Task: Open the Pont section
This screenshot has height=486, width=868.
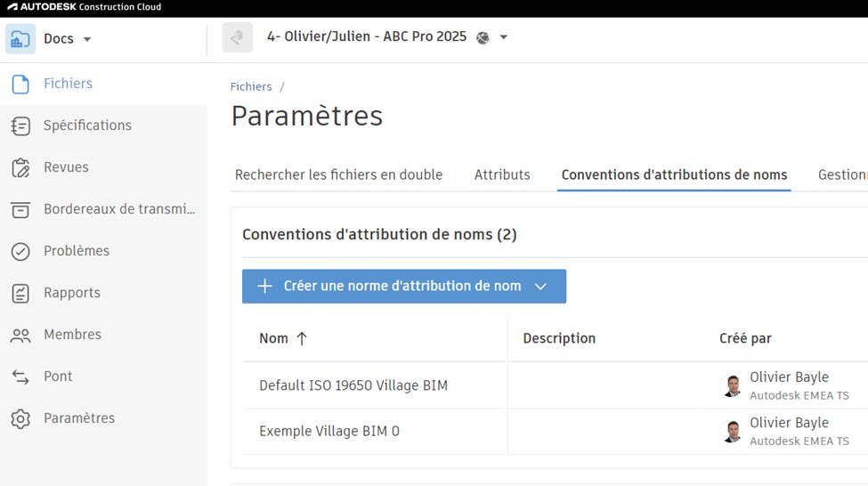Action: click(58, 377)
